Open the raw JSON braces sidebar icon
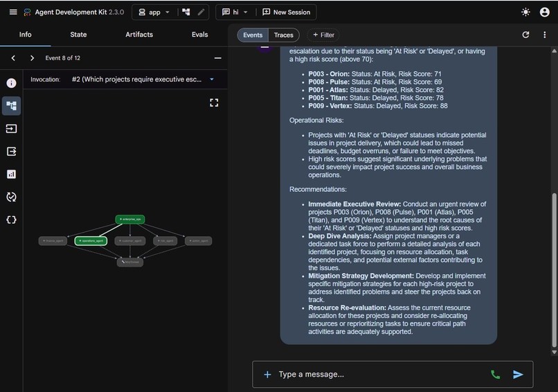The width and height of the screenshot is (558, 392). click(11, 220)
